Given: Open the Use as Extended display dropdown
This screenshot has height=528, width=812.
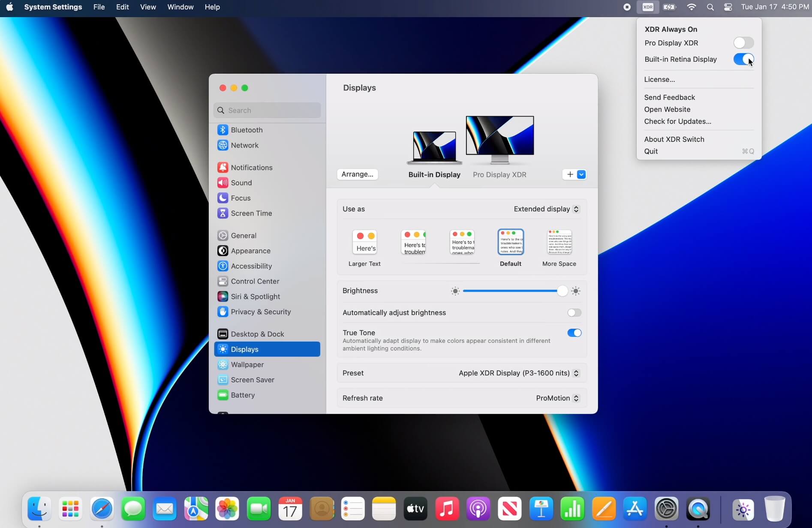Looking at the screenshot, I should 546,209.
